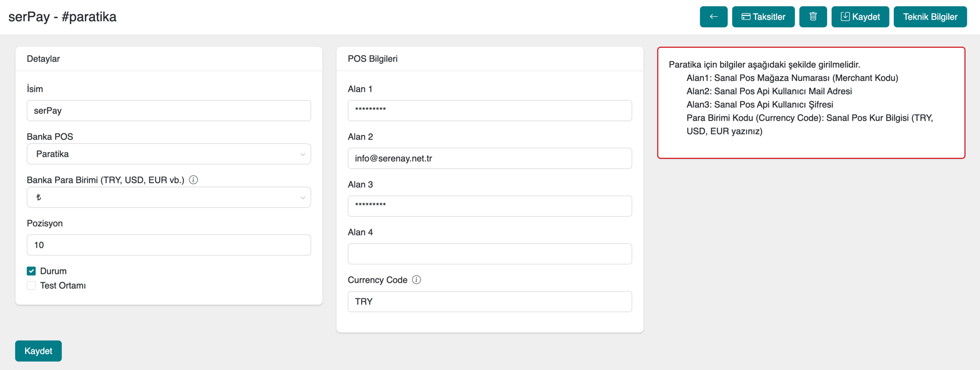This screenshot has height=370, width=980.
Task: Expand the Banka POS dropdown
Action: (168, 154)
